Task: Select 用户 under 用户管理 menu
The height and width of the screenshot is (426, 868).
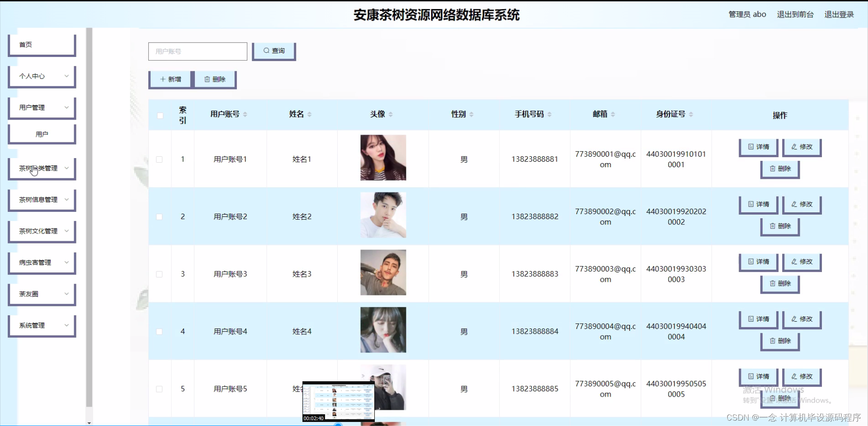Action: 42,134
